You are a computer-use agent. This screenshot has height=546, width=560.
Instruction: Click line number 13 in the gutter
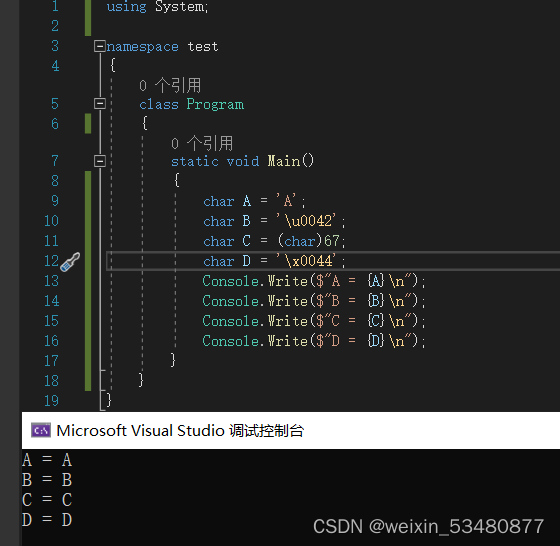(51, 281)
